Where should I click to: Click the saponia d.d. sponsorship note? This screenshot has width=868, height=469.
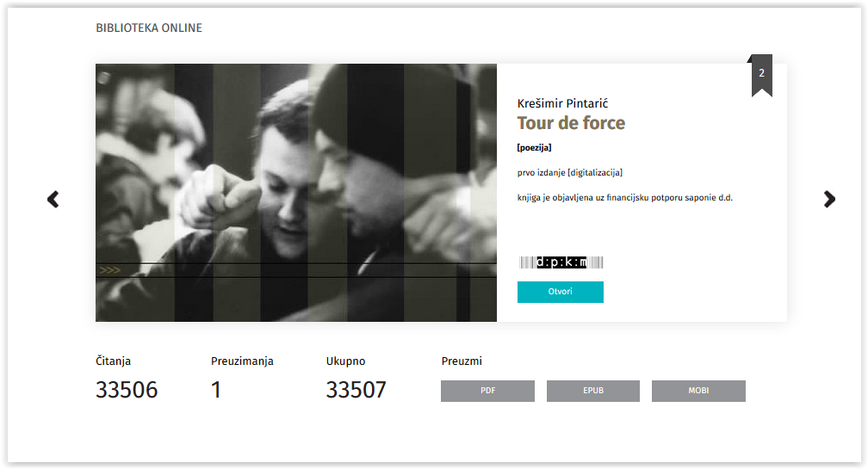click(x=624, y=197)
